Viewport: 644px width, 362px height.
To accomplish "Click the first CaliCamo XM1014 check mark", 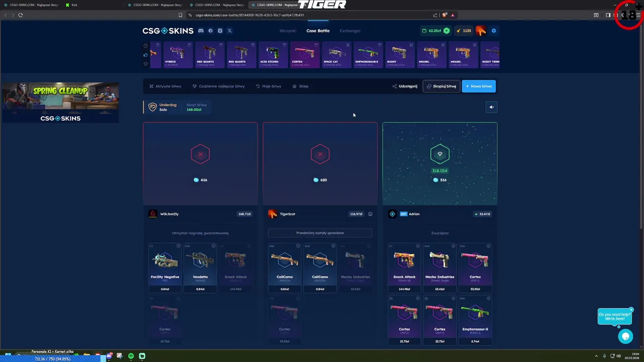I will click(x=298, y=246).
